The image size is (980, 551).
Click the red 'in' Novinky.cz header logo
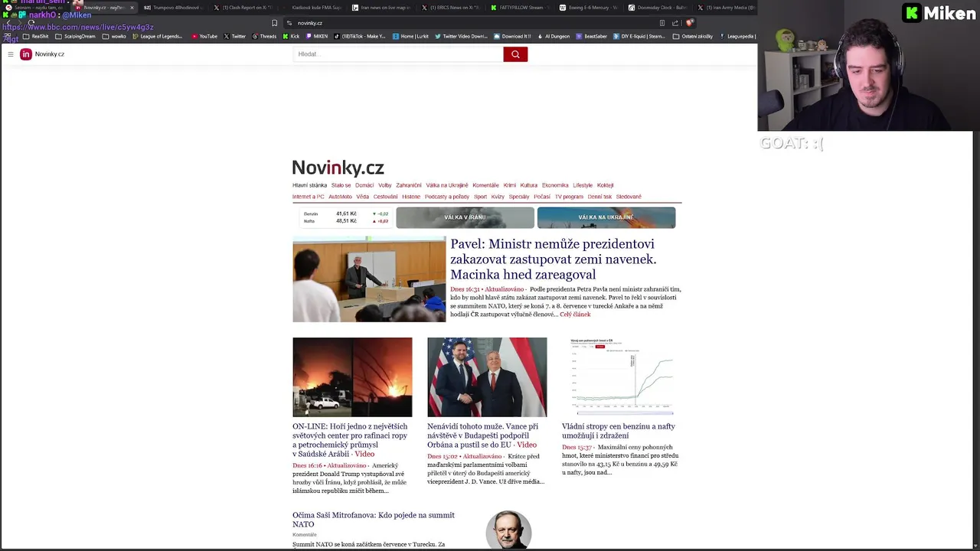pos(26,54)
